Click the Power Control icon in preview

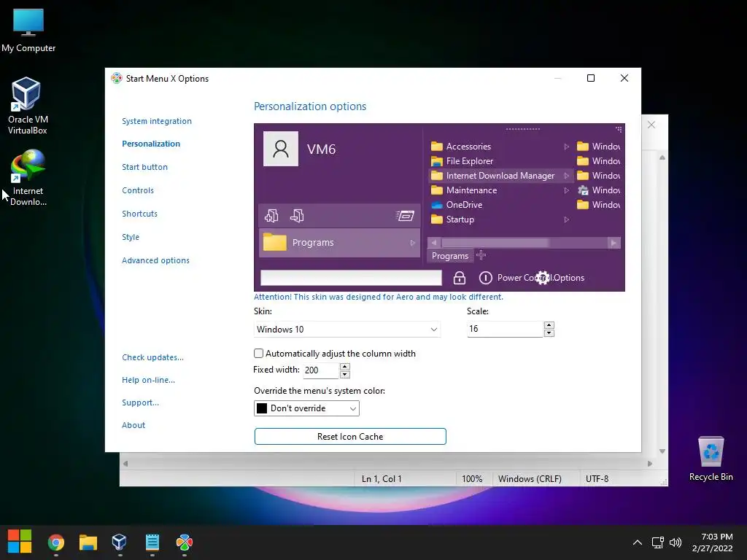point(485,278)
